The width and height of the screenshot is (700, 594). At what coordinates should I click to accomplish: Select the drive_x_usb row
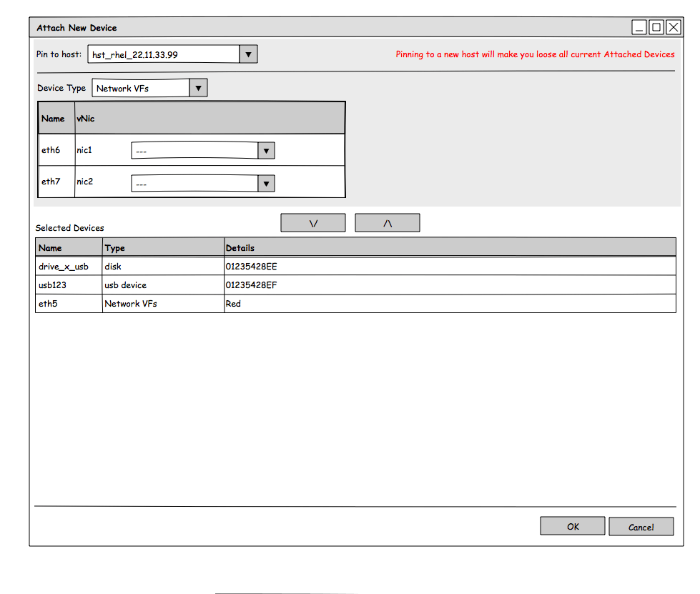click(64, 267)
